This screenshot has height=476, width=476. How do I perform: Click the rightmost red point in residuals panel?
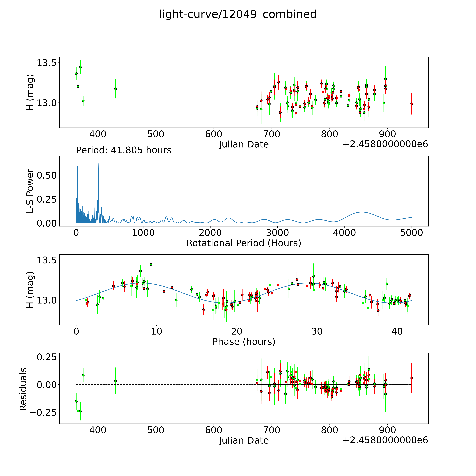(411, 378)
